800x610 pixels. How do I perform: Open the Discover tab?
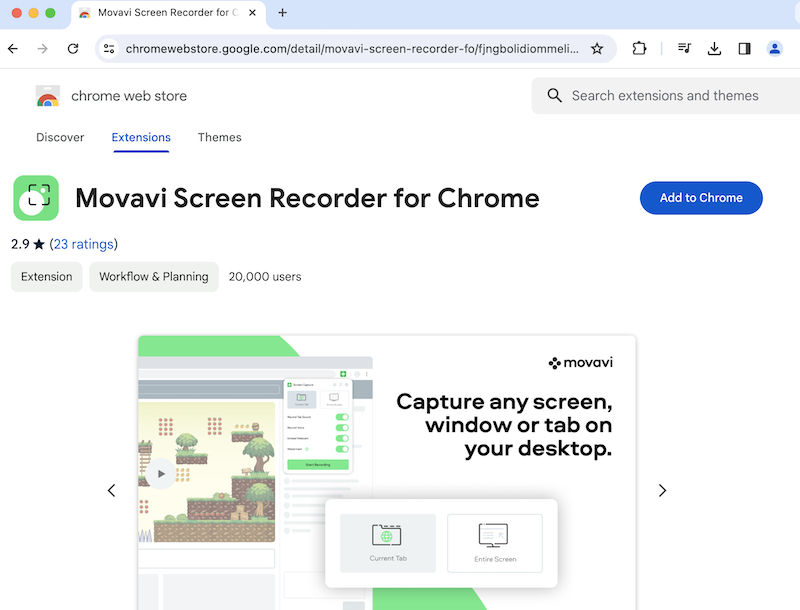[x=60, y=137]
